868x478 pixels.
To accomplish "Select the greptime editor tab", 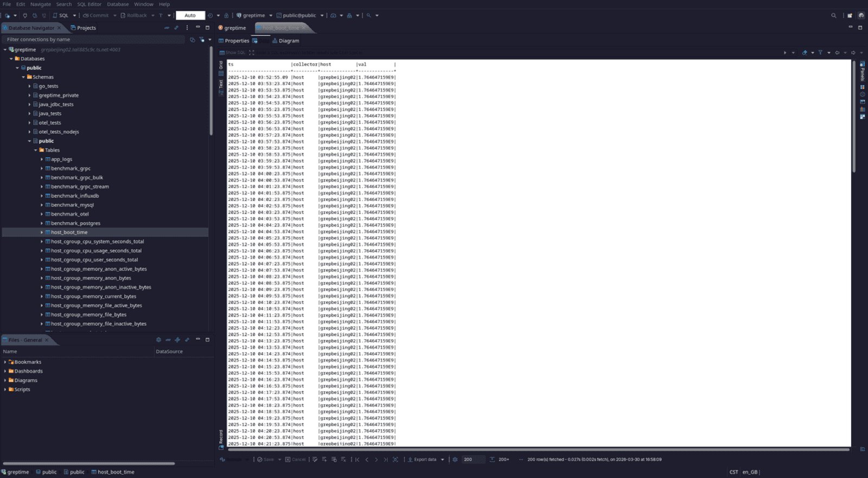I will (x=232, y=28).
